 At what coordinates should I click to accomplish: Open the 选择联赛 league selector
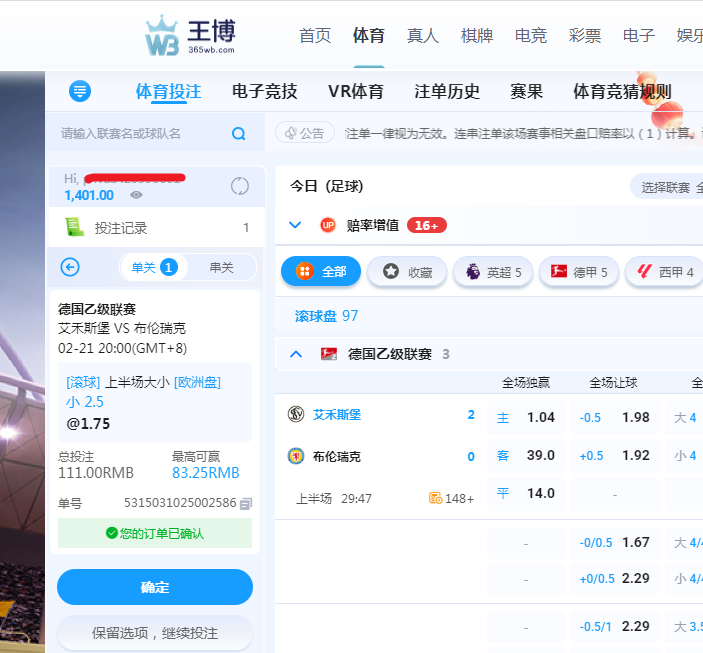[x=666, y=187]
